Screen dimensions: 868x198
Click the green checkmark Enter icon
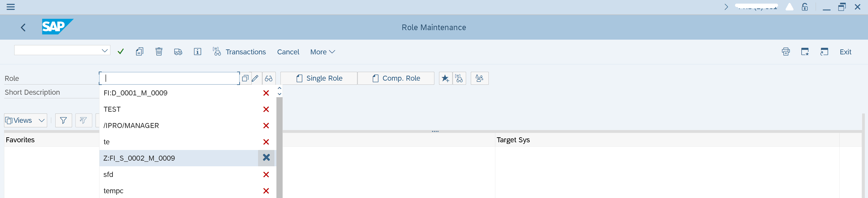tap(121, 51)
